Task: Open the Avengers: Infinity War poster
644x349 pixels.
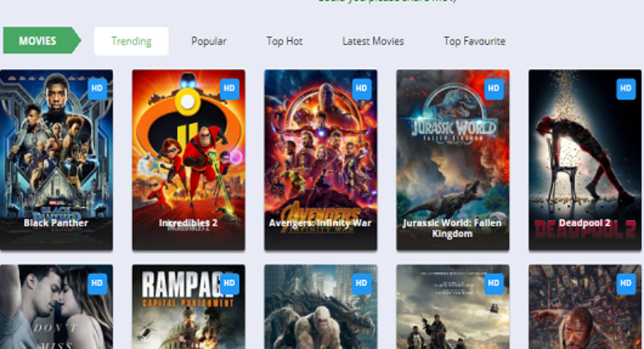Action: 320,160
